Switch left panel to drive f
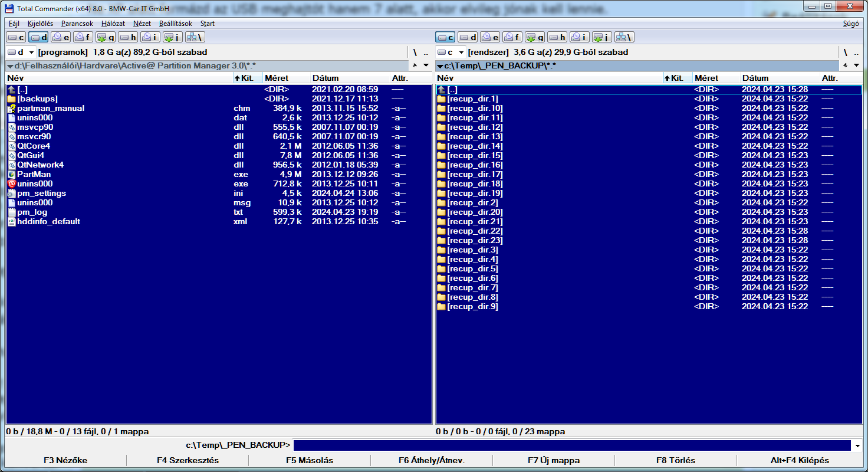The image size is (868, 472). [84, 37]
